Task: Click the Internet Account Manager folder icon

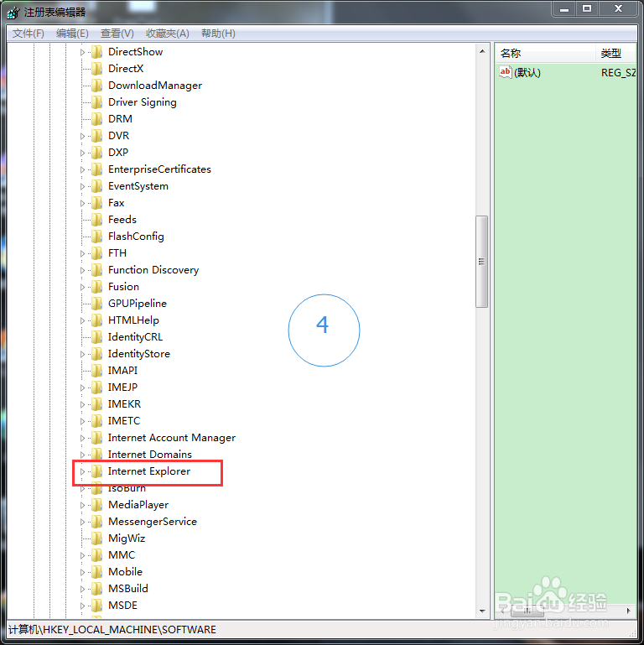Action: point(96,438)
